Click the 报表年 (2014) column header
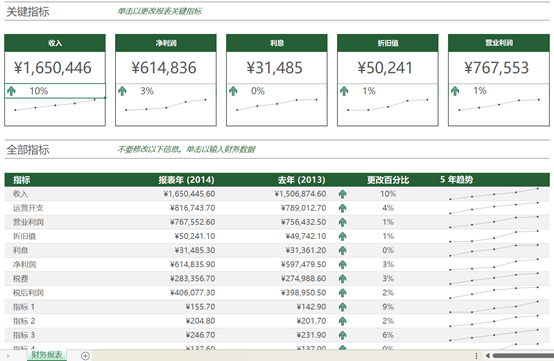This screenshot has height=361, width=554. tap(186, 180)
